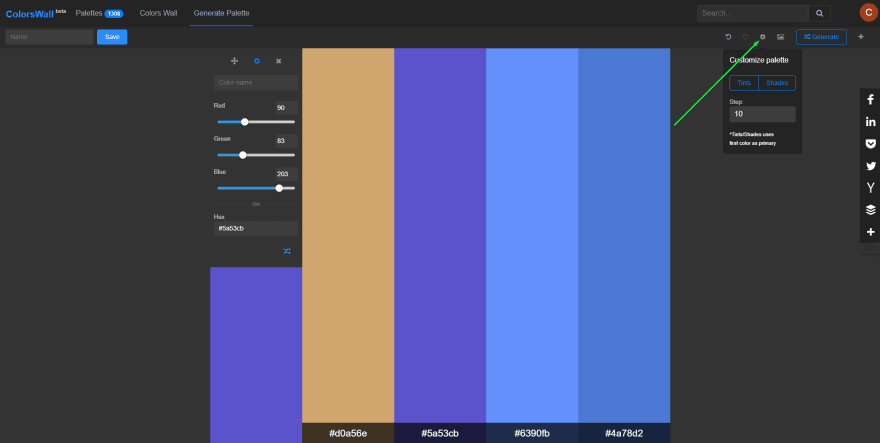Click the move color arrows icon
Image resolution: width=880 pixels, height=443 pixels.
(235, 61)
